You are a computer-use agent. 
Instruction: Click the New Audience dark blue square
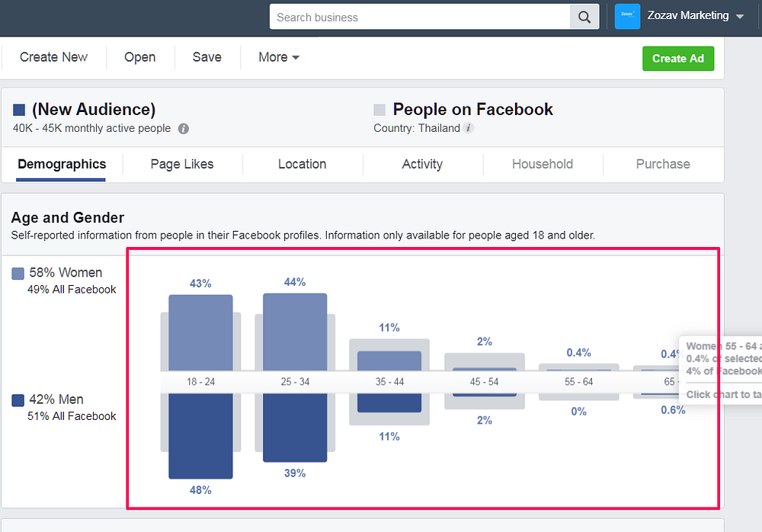tap(19, 110)
